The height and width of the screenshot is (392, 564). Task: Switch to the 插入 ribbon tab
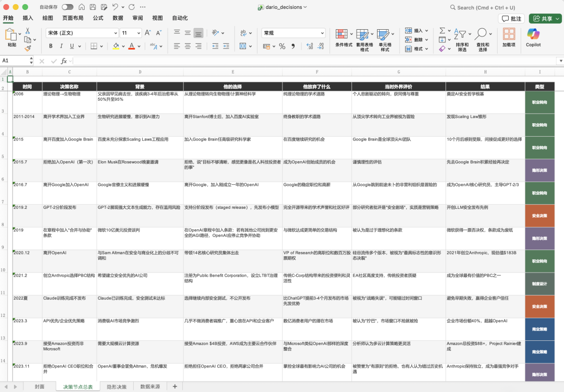[x=28, y=18]
